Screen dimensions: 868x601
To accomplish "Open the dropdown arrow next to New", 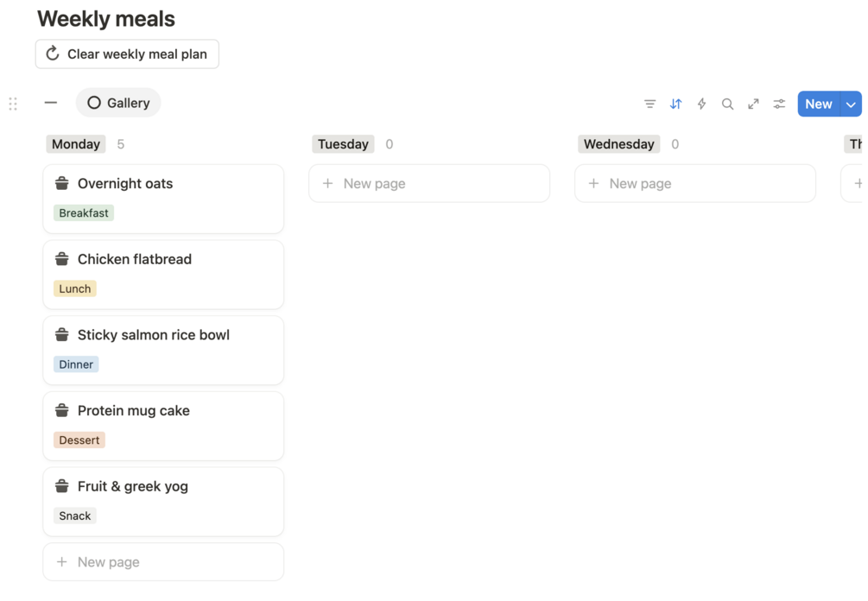I will pyautogui.click(x=851, y=104).
